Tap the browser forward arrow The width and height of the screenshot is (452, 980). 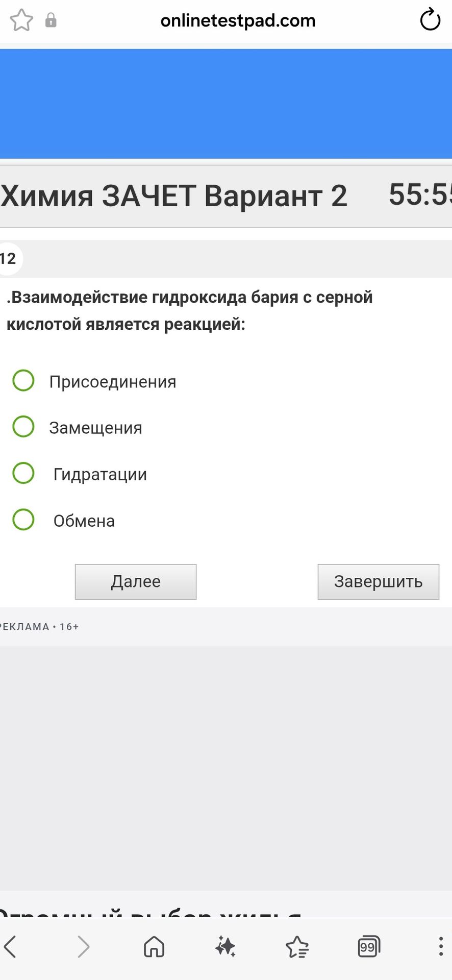[x=83, y=947]
